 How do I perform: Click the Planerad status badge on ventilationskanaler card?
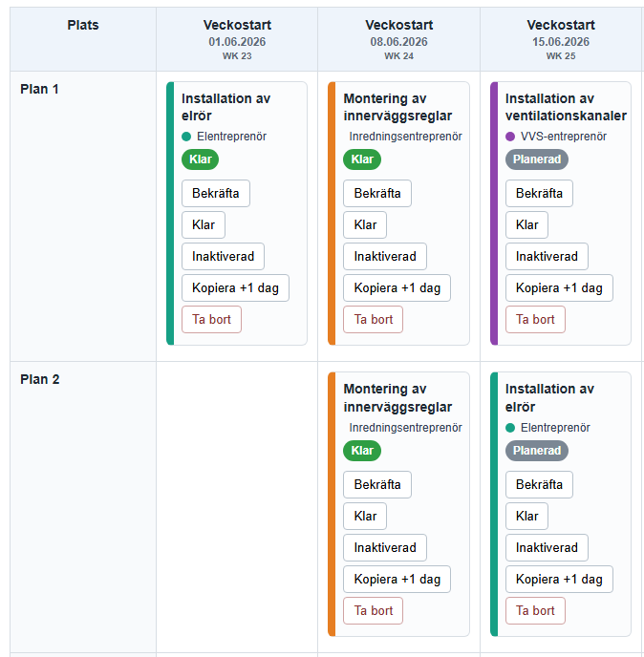(x=537, y=159)
